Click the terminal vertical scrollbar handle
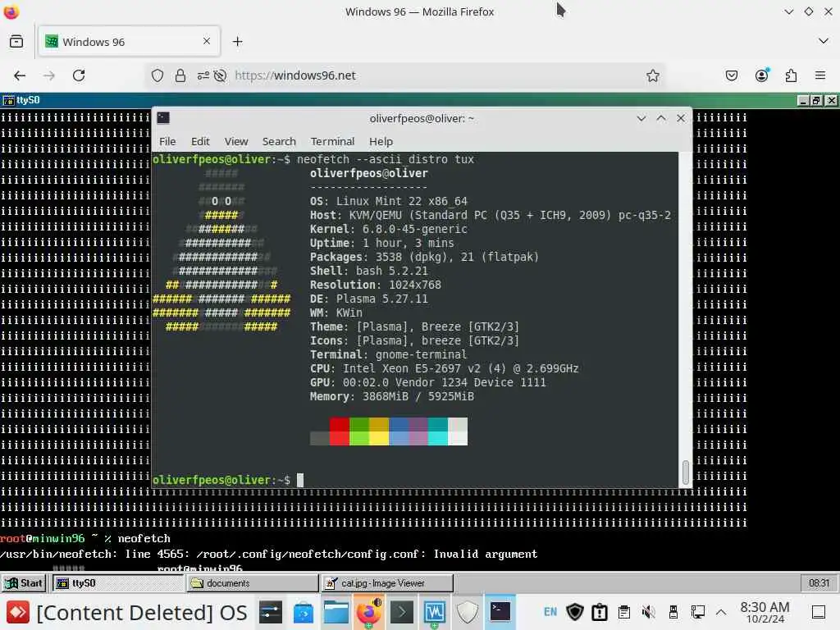 685,472
